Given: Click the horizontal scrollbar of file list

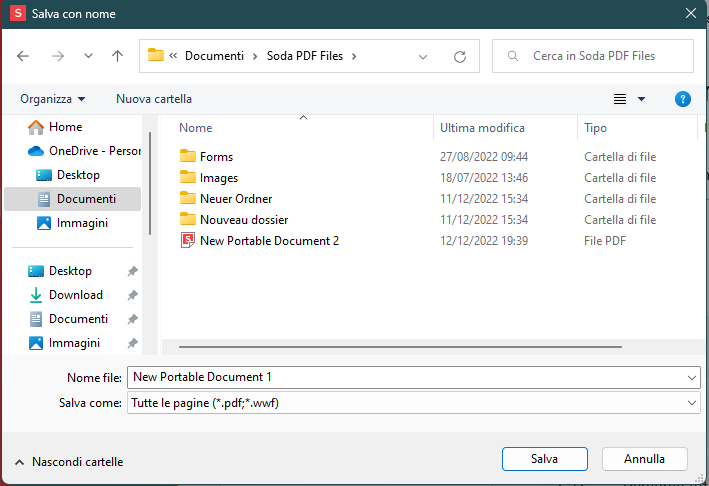Looking at the screenshot, I should [x=400, y=347].
